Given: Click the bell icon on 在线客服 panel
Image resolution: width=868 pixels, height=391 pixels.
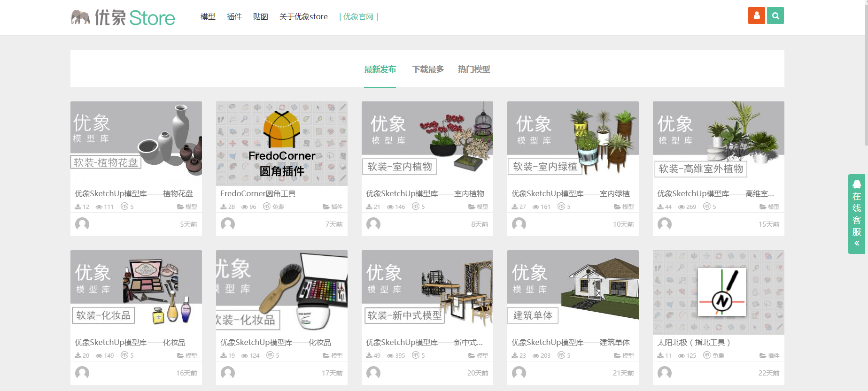Looking at the screenshot, I should [x=857, y=184].
